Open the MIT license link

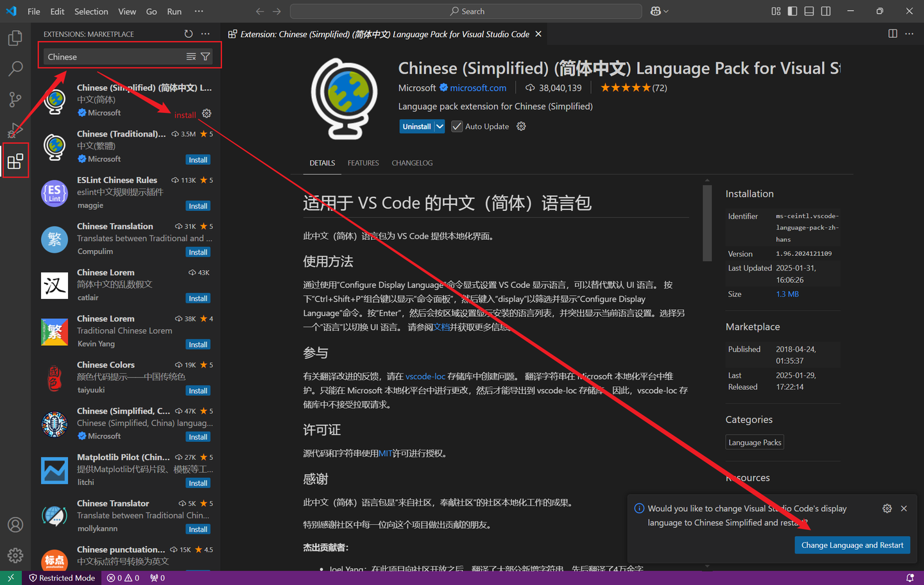[x=385, y=454]
